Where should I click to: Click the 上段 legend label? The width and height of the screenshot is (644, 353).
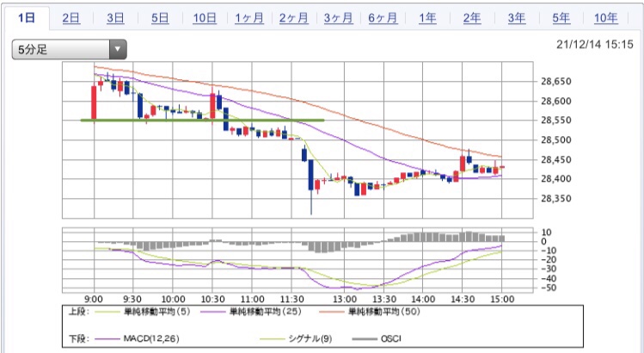point(79,312)
